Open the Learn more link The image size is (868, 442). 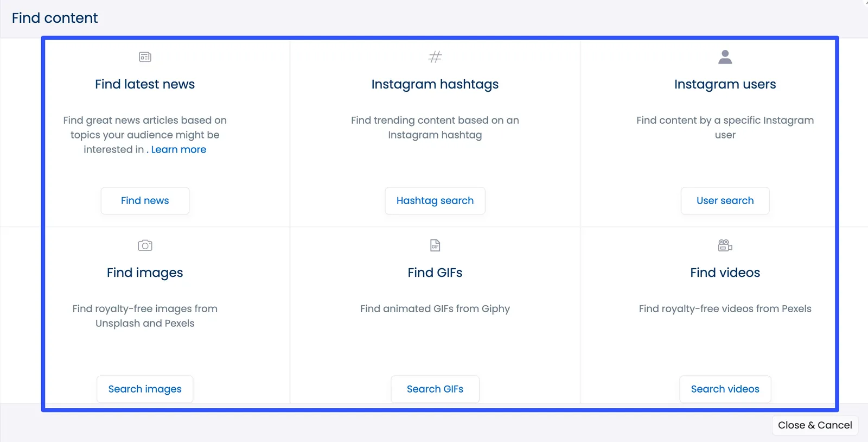pos(178,149)
